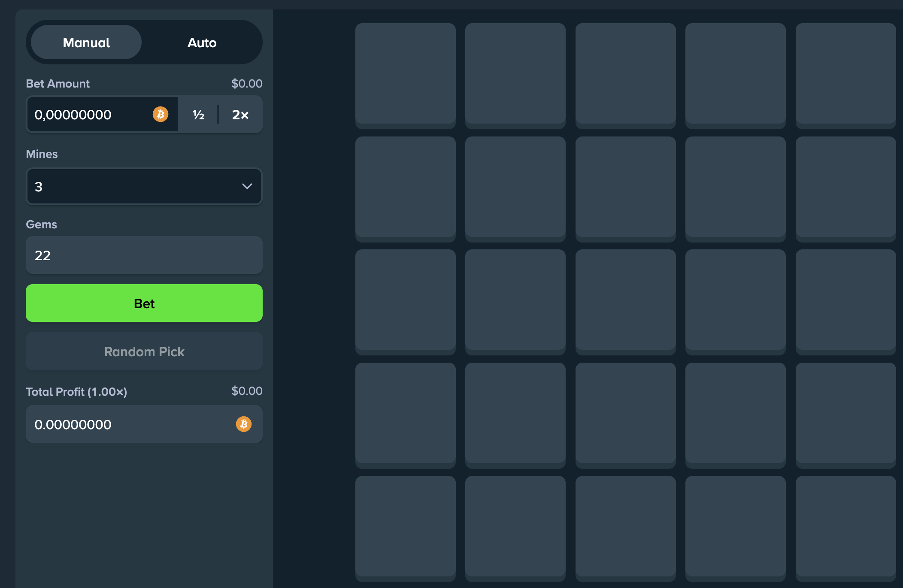The image size is (903, 588).
Task: Click the Gems label
Action: point(41,224)
